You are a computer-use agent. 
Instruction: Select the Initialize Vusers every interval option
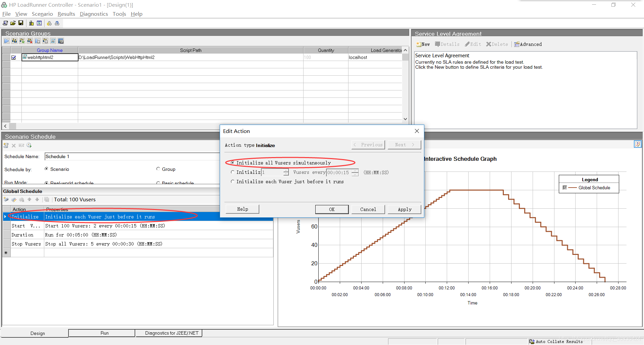232,172
